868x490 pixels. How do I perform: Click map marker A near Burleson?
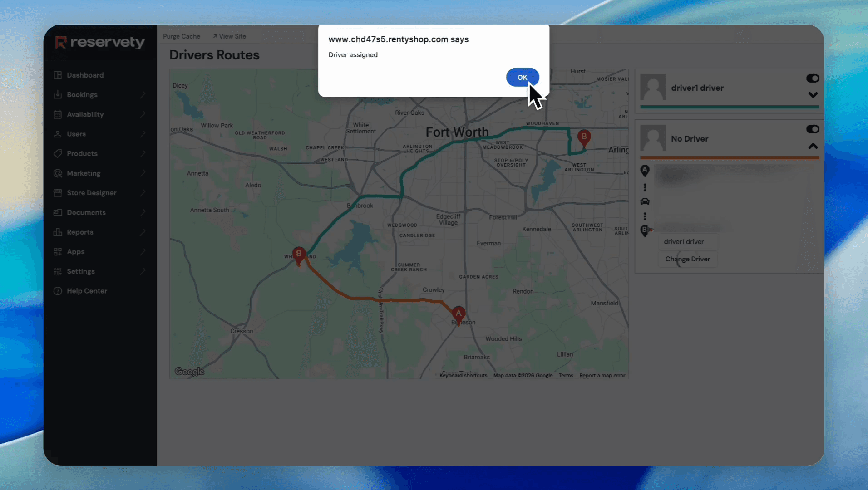[x=459, y=315]
